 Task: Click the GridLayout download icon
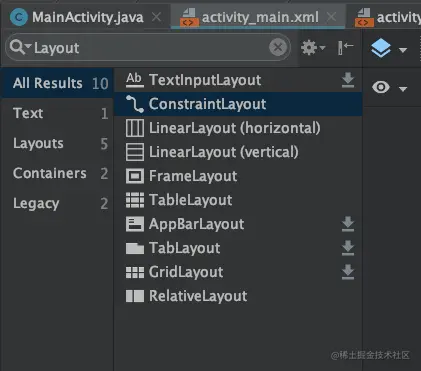348,272
